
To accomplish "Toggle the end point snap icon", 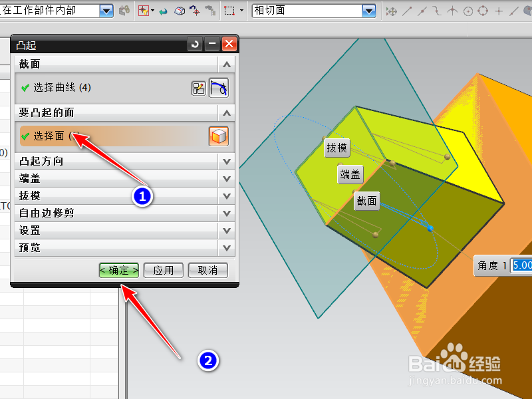I will [x=407, y=11].
